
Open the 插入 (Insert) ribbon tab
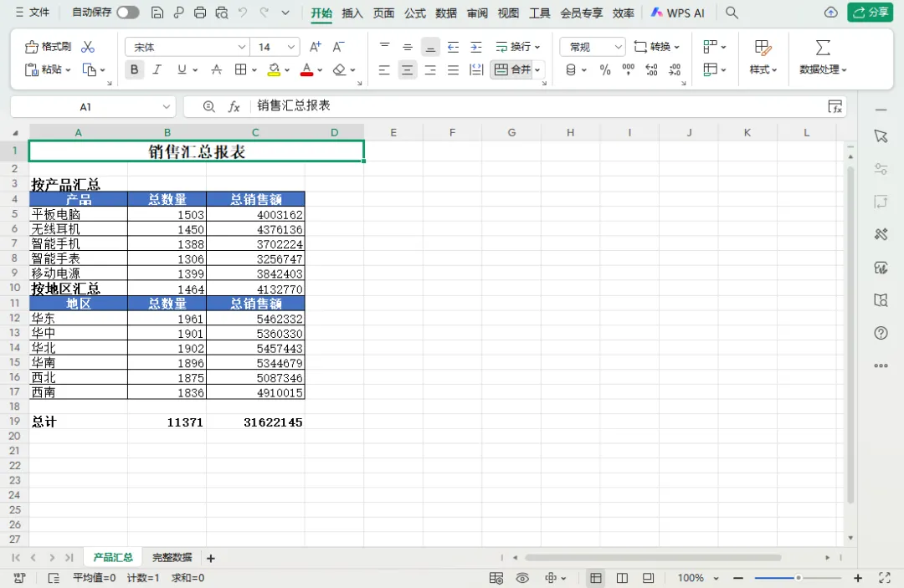click(x=352, y=13)
